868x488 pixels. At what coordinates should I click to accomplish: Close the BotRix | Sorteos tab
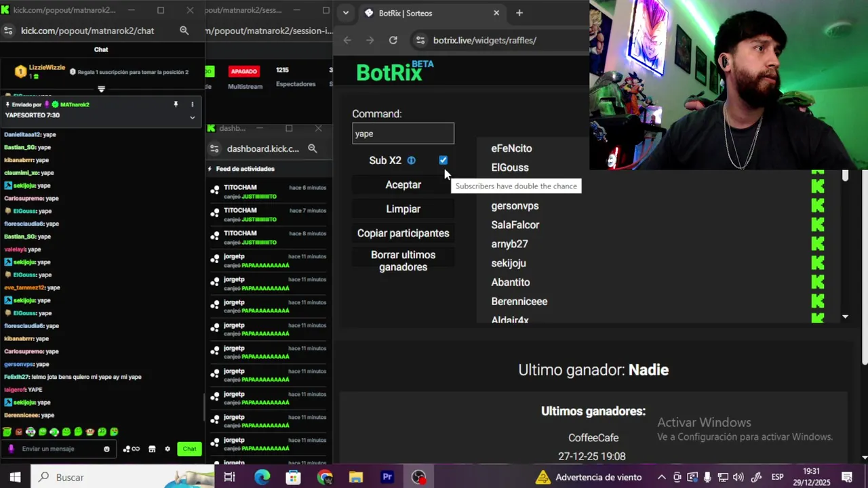pyautogui.click(x=496, y=13)
